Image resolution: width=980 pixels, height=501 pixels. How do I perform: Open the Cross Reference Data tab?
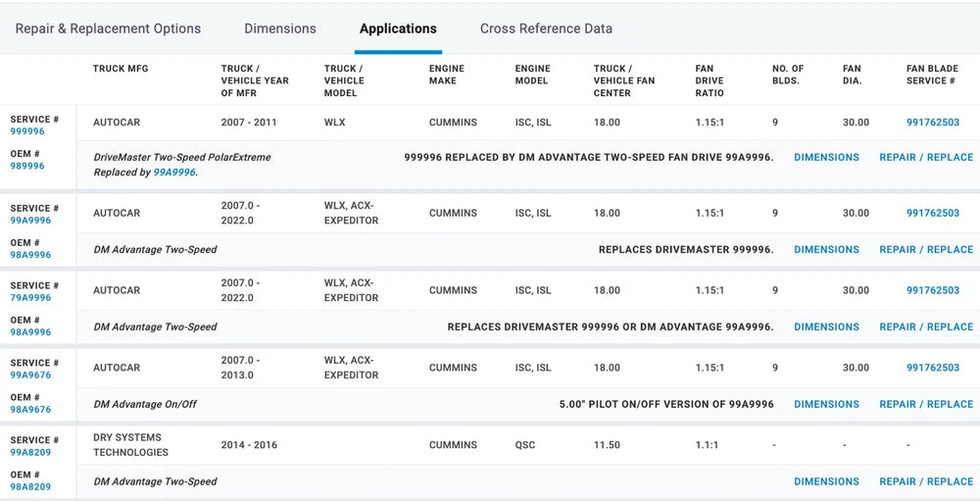546,28
